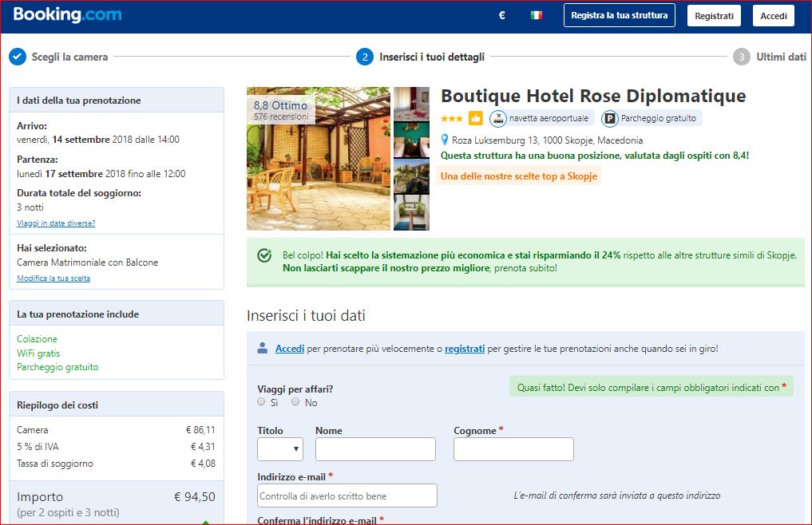This screenshot has width=812, height=525.
Task: Click the Parcheggio gratuito badge label
Action: tap(659, 119)
